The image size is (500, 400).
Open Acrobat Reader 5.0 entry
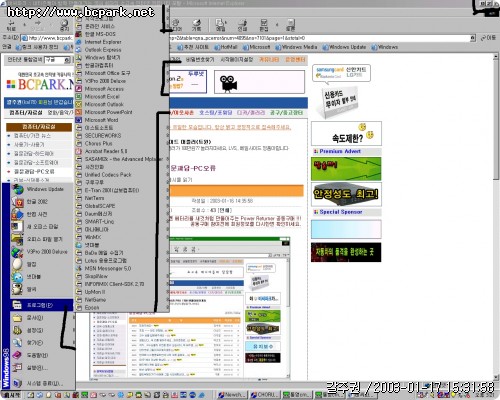pyautogui.click(x=106, y=151)
